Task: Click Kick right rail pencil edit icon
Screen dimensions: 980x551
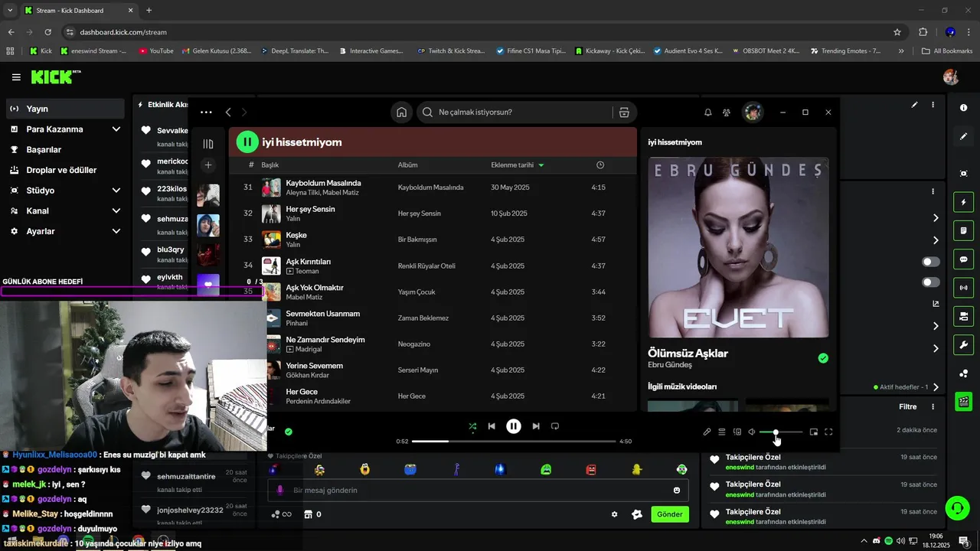Action: click(963, 136)
